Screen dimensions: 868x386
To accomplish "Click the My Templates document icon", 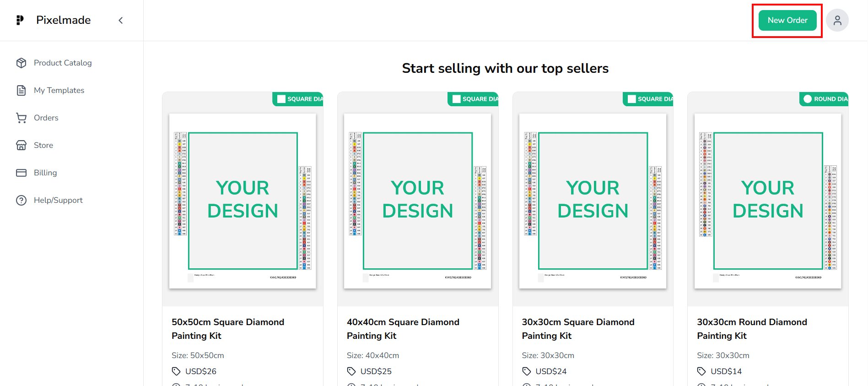I will (x=21, y=90).
